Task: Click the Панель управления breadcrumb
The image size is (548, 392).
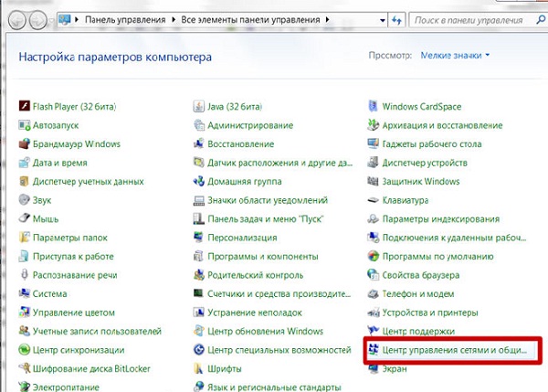Action: click(x=125, y=20)
